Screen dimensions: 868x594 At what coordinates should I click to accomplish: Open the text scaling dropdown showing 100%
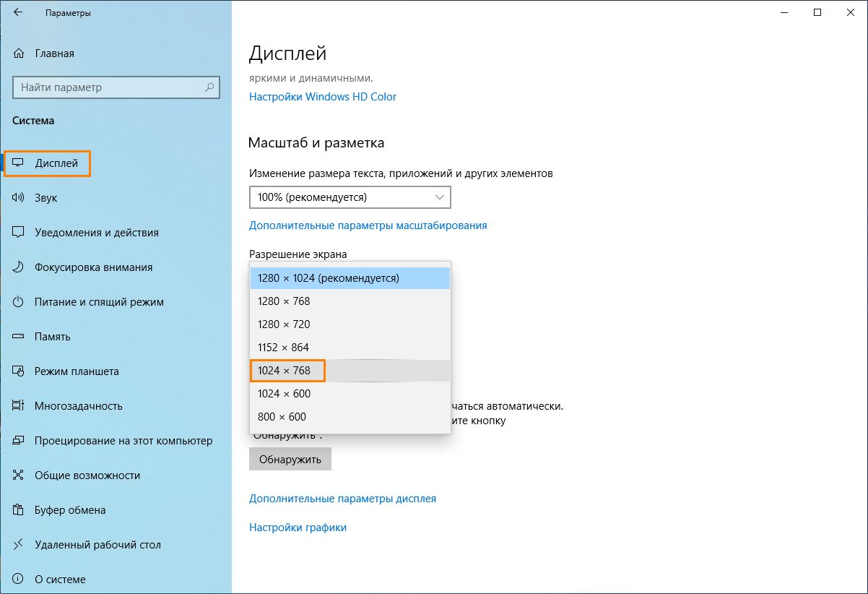350,197
